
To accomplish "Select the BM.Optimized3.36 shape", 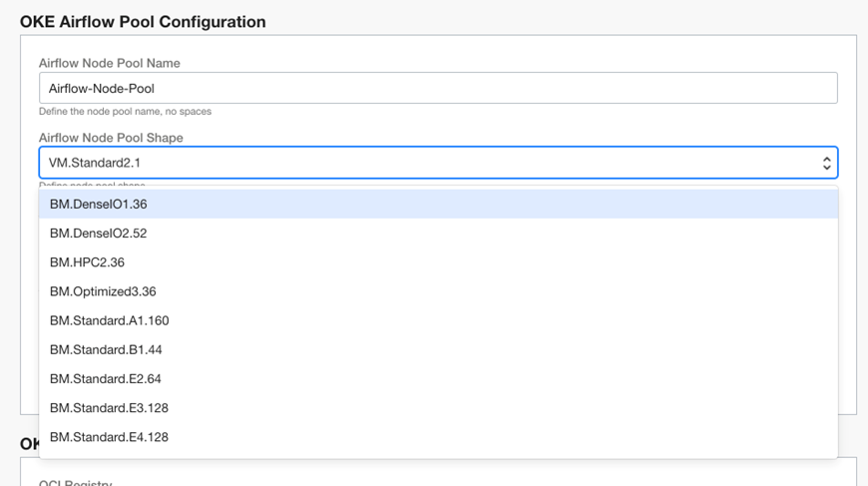I will coord(103,291).
